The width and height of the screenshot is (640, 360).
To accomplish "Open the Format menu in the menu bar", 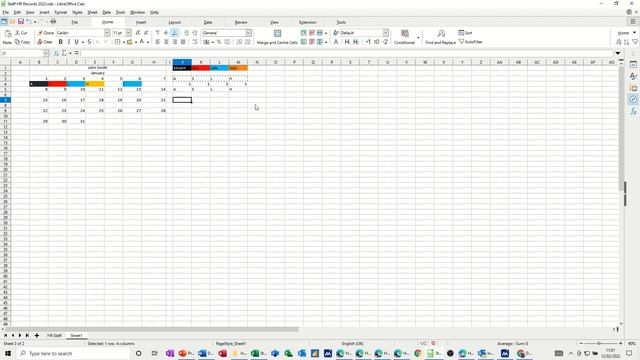I will click(x=60, y=12).
